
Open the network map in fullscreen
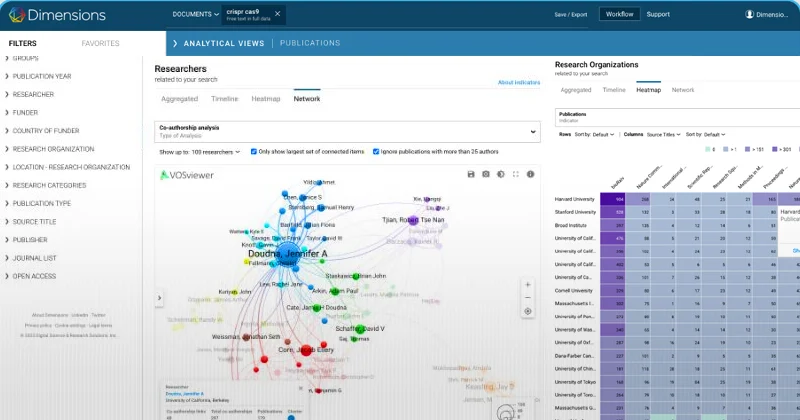[516, 174]
